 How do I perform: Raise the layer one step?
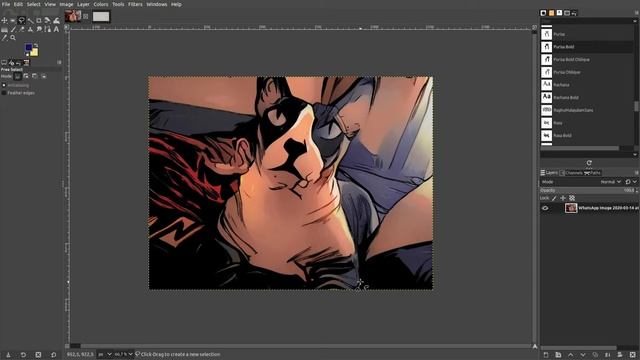coord(571,355)
